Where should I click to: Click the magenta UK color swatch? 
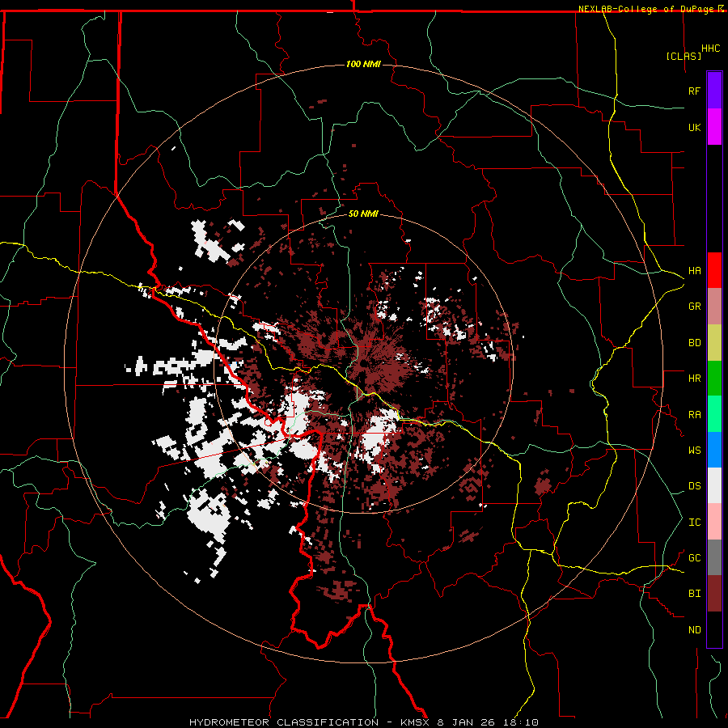pos(714,127)
